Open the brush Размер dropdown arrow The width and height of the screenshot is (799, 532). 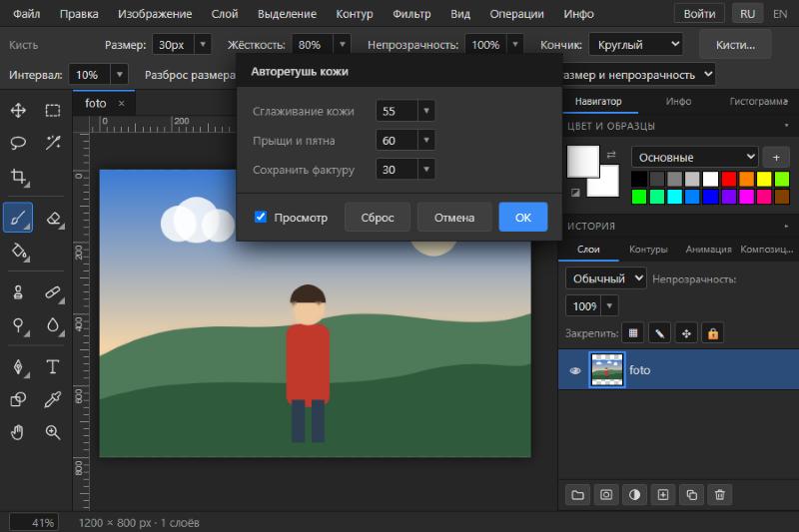click(x=203, y=44)
